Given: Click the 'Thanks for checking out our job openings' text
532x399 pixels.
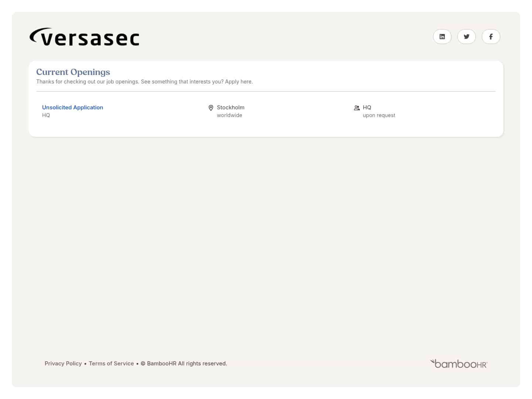Looking at the screenshot, I should 88,82.
